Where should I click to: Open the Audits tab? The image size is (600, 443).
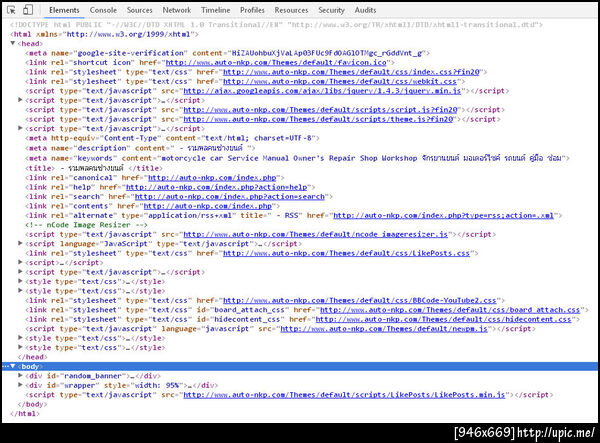(x=365, y=10)
